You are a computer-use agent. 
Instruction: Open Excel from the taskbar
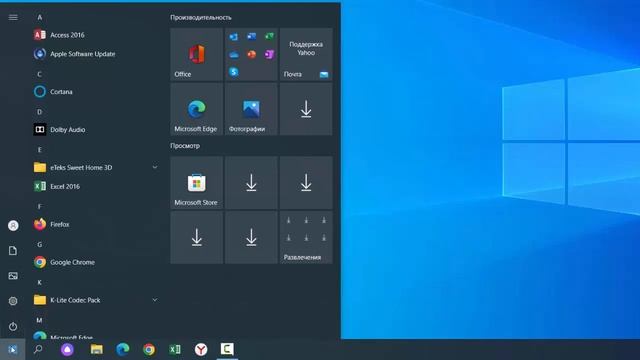tap(175, 349)
